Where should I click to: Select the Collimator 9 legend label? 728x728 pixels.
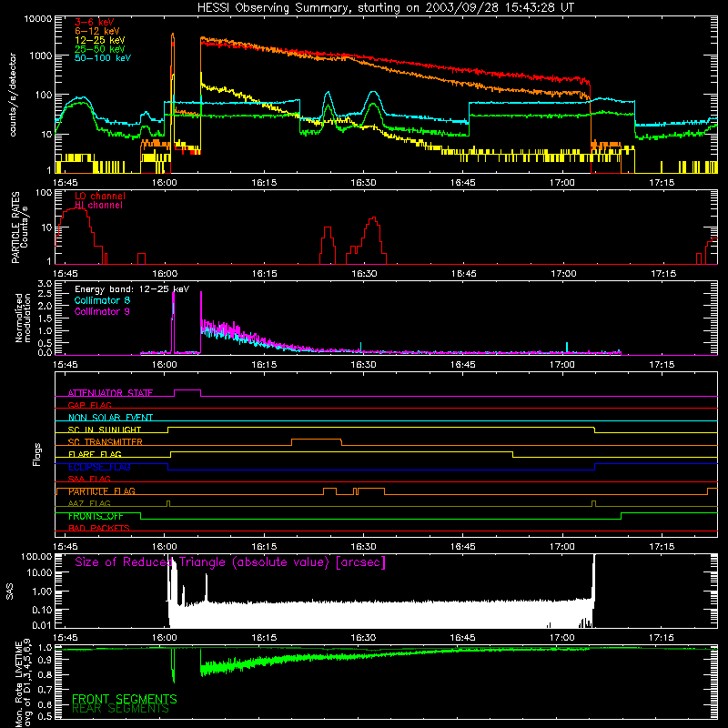click(102, 311)
